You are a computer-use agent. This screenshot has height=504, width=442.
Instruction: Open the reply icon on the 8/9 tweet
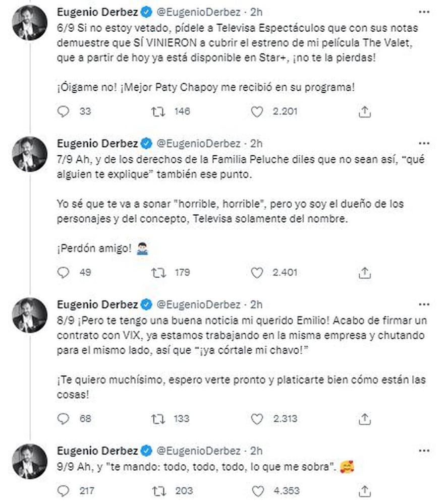63,419
